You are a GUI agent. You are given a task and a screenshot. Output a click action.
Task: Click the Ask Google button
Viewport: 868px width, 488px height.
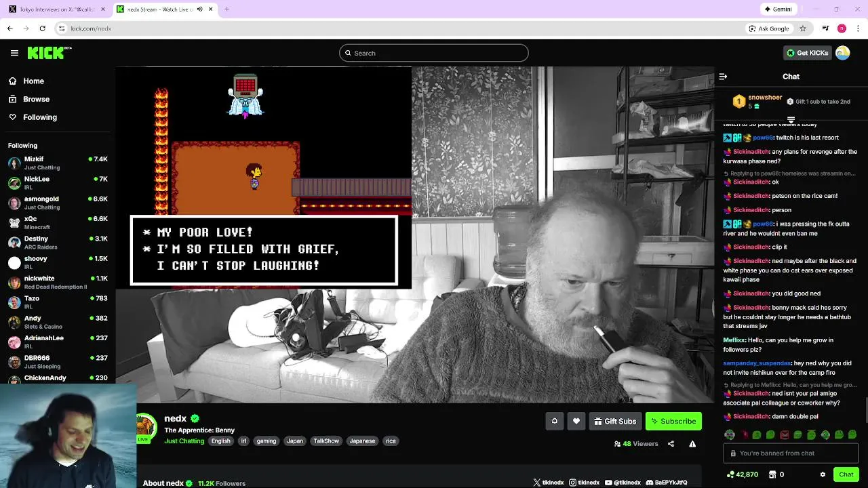769,28
